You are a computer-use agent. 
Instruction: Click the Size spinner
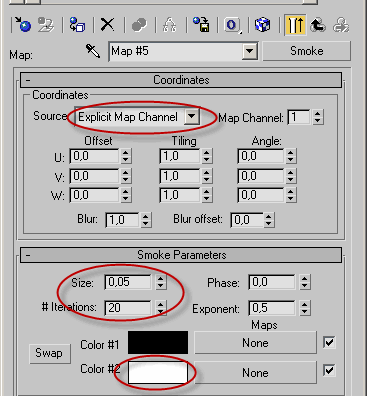160,282
